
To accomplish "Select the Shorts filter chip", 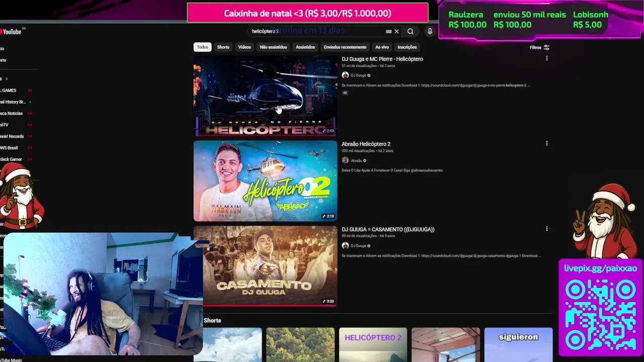I will 223,47.
